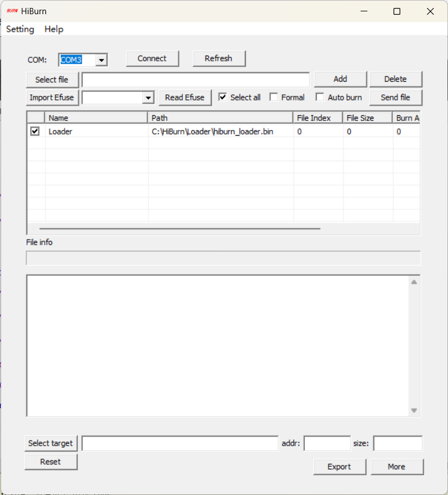Click the HiBurn app icon in title bar
The image size is (448, 495).
[12, 11]
